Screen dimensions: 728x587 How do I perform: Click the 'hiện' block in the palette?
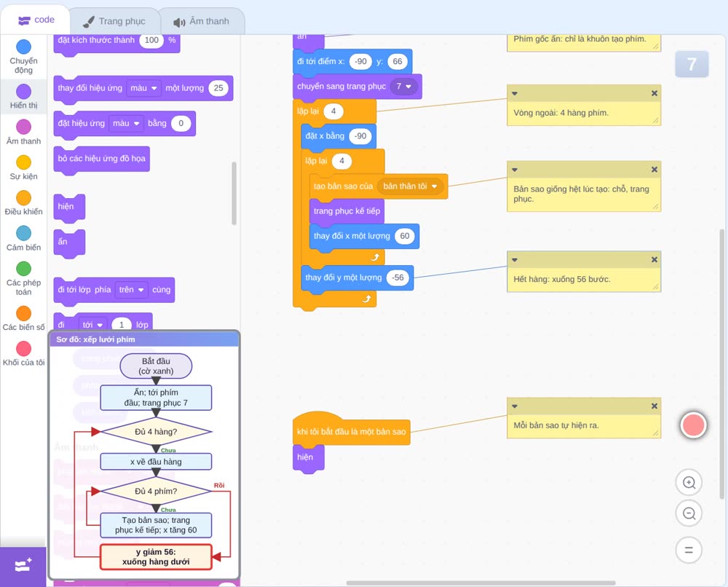(69, 207)
